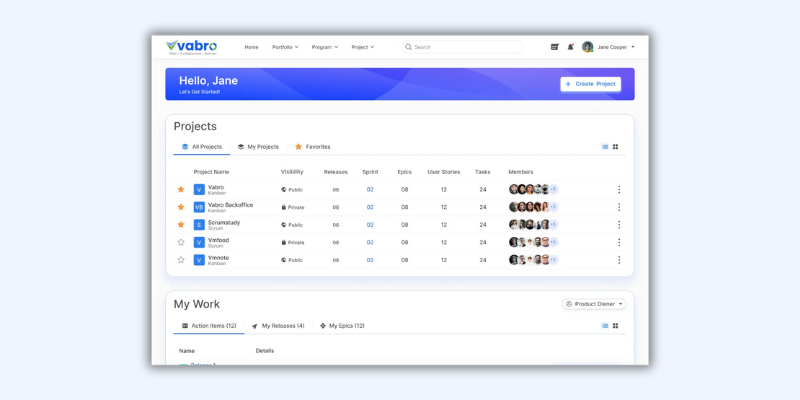Show more members of Vabro project

pyautogui.click(x=553, y=189)
